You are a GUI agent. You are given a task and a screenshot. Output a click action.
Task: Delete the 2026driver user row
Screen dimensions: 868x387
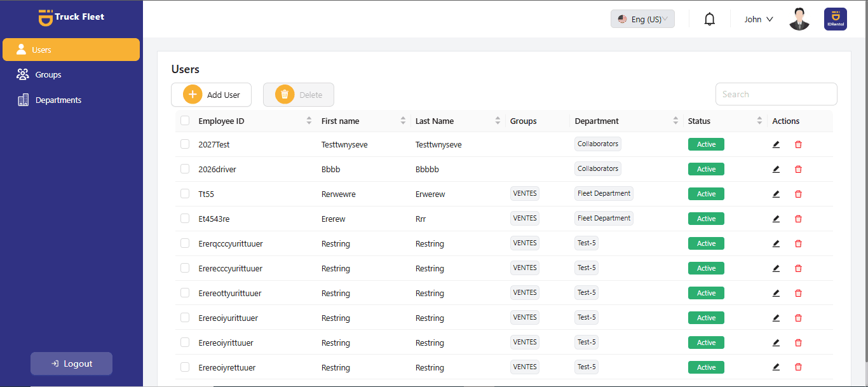tap(798, 169)
